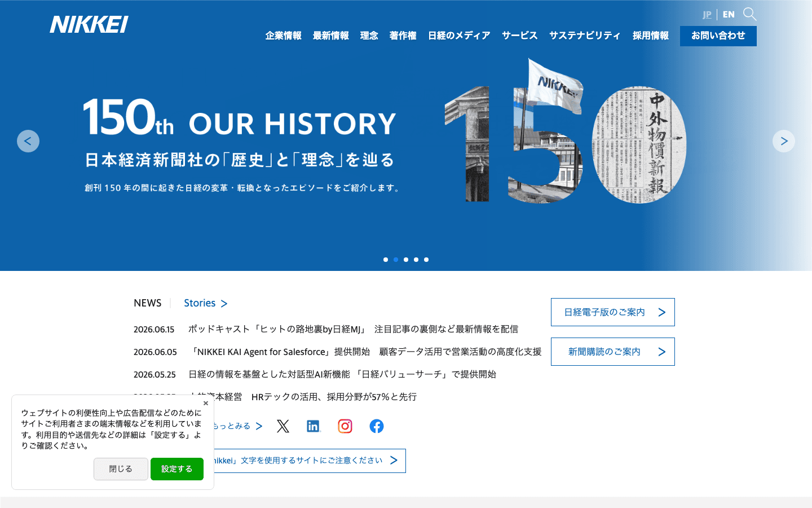
Task: Click the もっとみる link
Action: tap(237, 426)
